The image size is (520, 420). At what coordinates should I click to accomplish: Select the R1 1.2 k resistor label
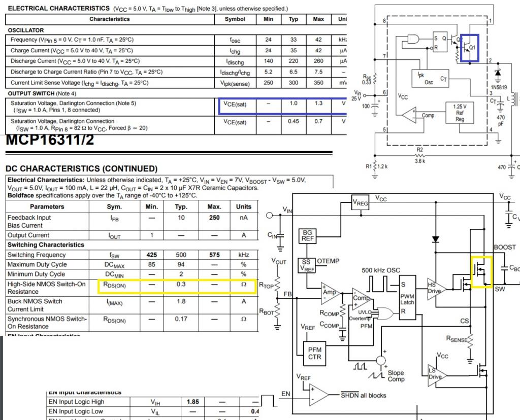(x=376, y=166)
